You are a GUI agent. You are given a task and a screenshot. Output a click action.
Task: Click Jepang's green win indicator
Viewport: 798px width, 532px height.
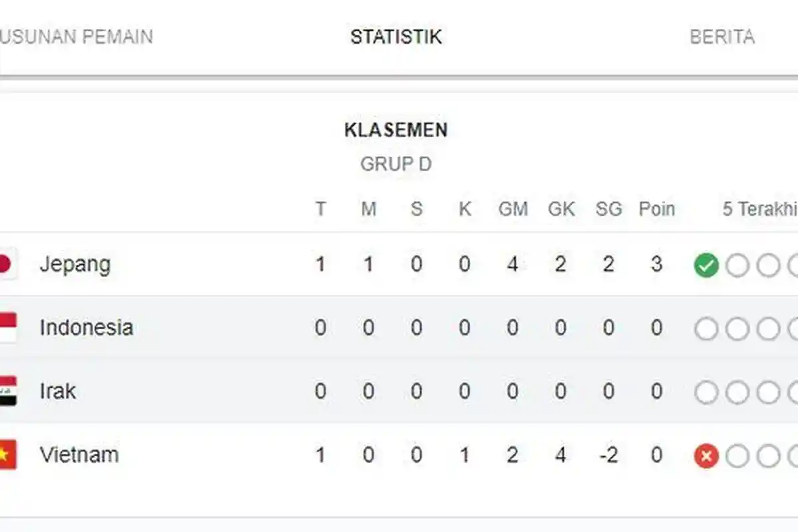[706, 263]
